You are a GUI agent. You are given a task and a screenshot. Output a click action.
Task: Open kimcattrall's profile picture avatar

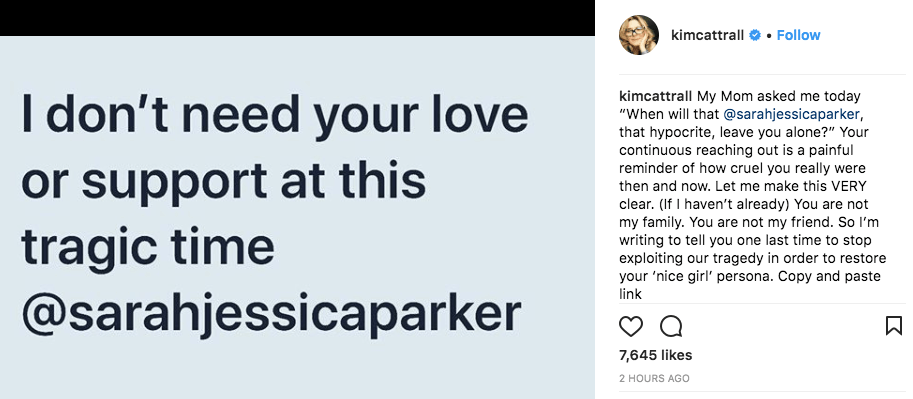pos(639,35)
